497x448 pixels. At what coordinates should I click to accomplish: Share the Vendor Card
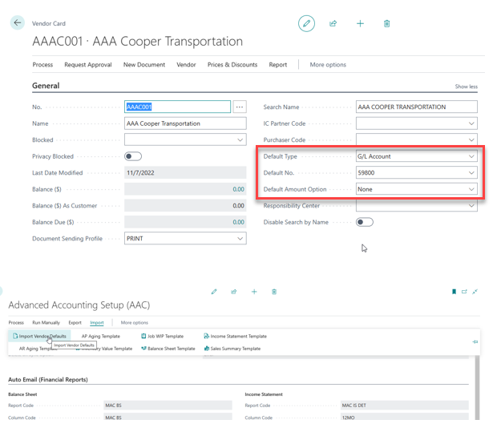click(333, 23)
